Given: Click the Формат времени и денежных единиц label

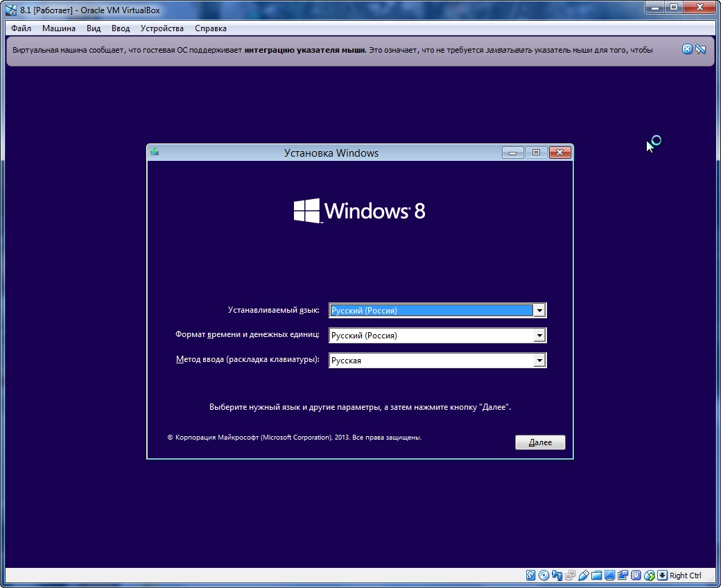Looking at the screenshot, I should pos(247,334).
